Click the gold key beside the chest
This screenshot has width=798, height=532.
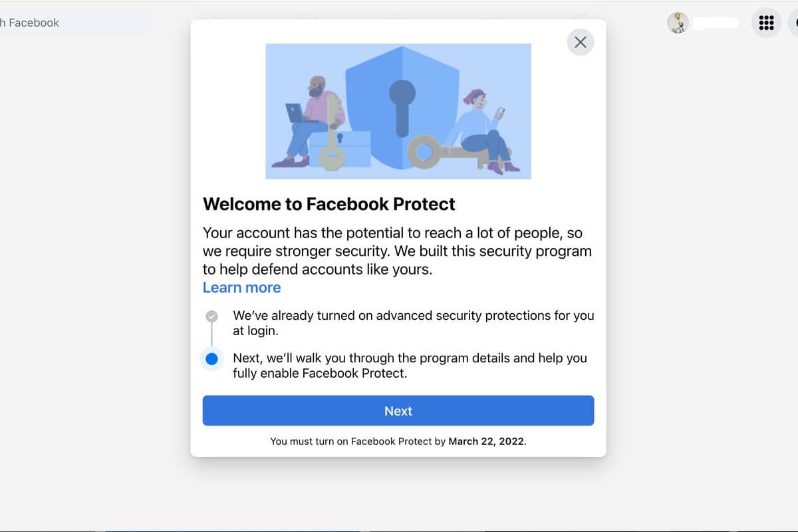pyautogui.click(x=329, y=132)
